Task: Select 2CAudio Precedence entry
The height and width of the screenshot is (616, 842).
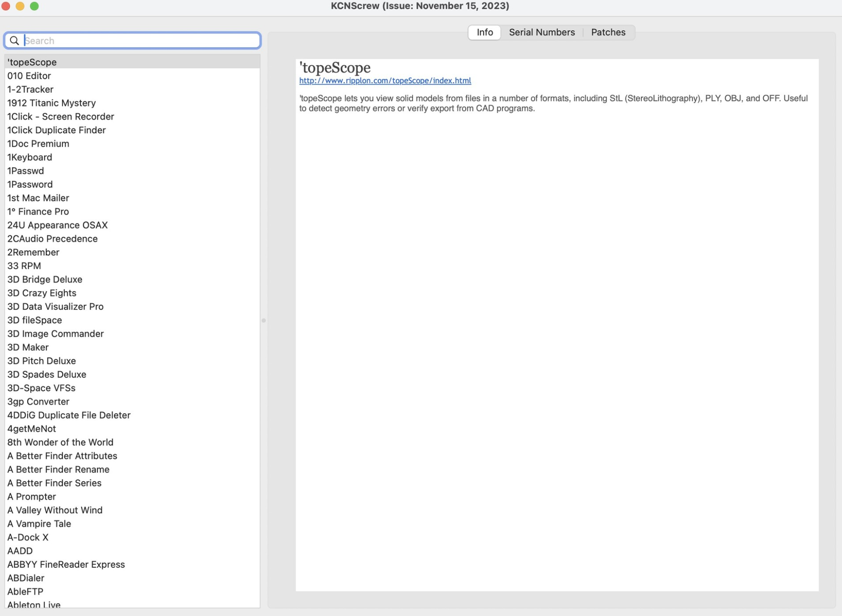Action: pyautogui.click(x=52, y=239)
